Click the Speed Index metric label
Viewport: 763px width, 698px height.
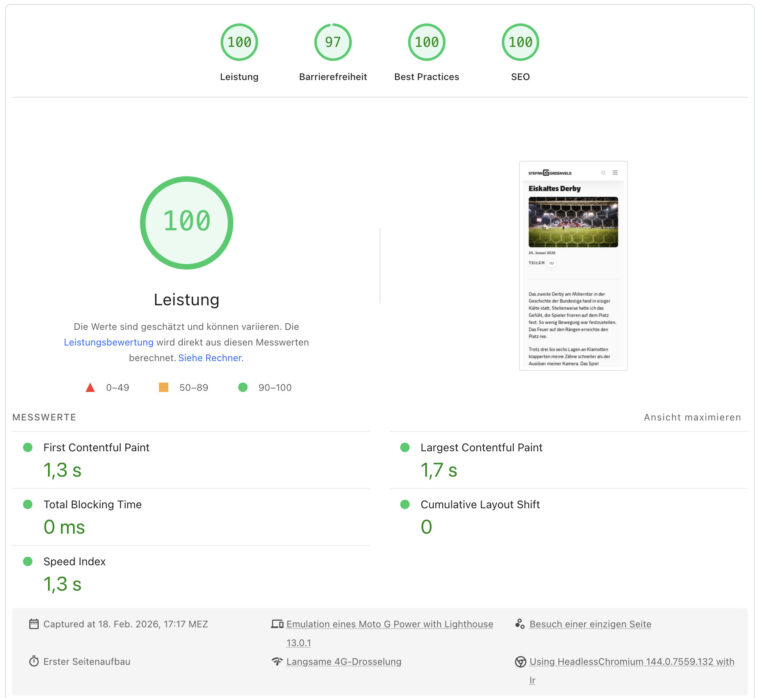point(74,561)
